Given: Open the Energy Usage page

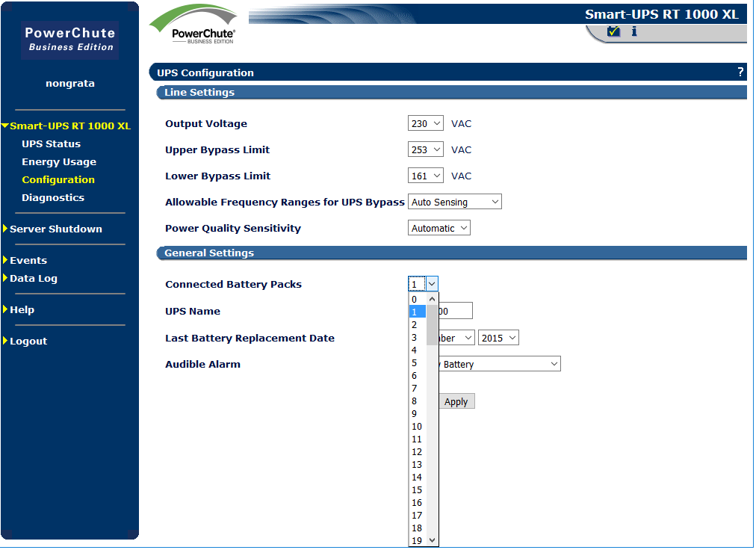Looking at the screenshot, I should coord(59,161).
